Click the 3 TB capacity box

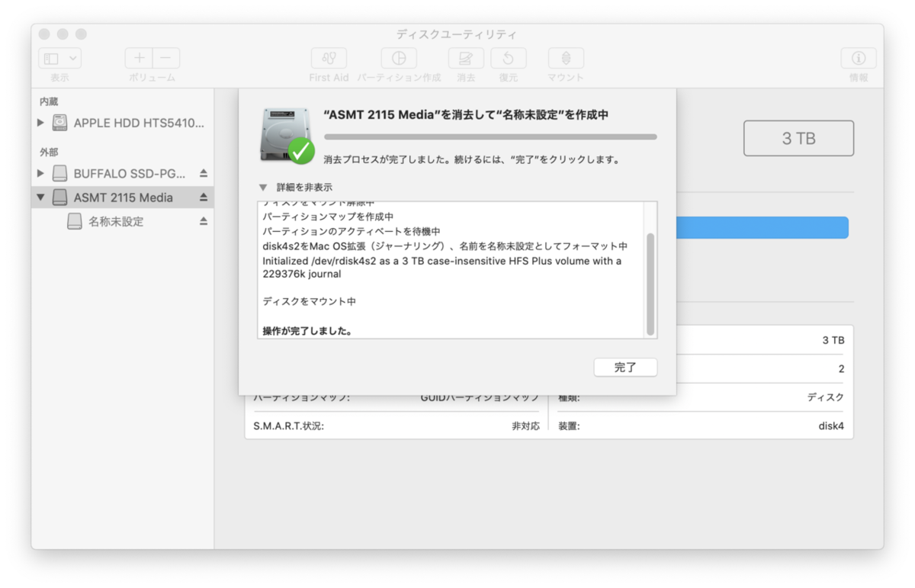coord(798,138)
